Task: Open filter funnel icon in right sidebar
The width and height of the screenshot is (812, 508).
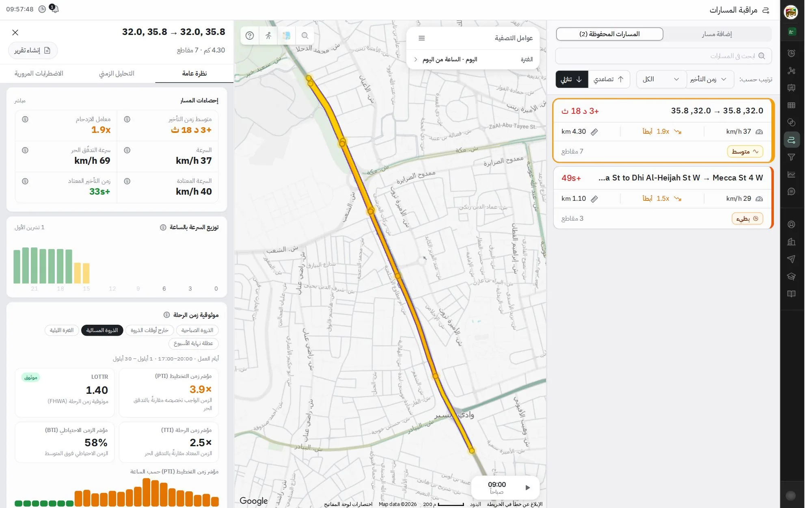Action: pos(791,157)
